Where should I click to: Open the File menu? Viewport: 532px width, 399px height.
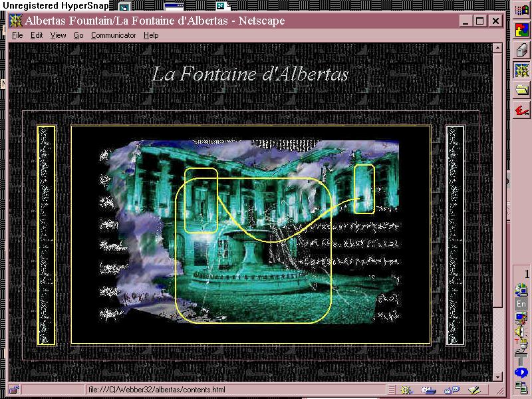[x=17, y=35]
